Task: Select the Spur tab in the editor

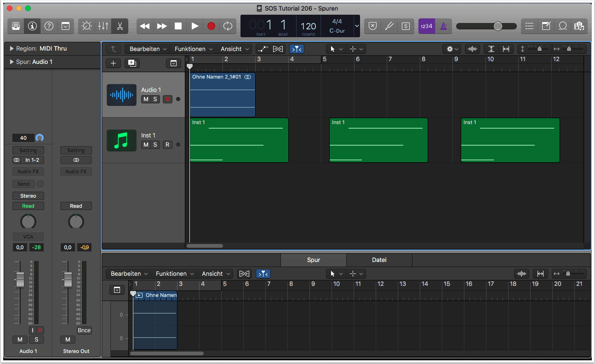Action: (314, 260)
